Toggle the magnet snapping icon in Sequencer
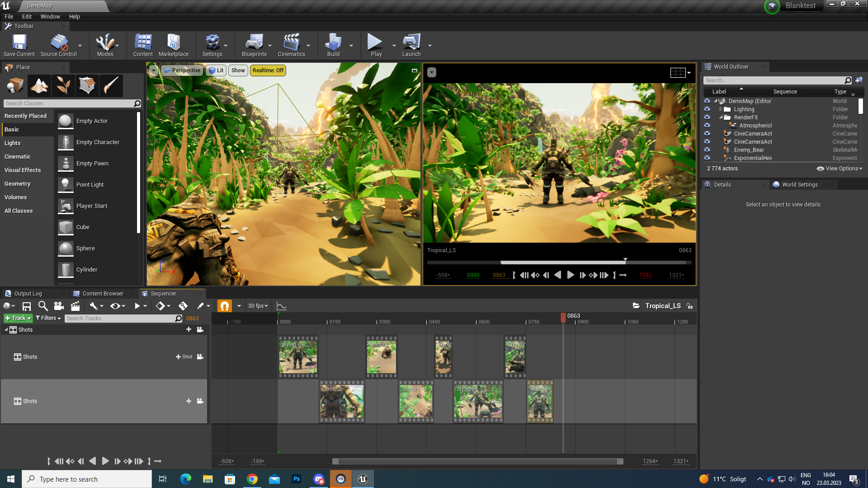 click(225, 306)
